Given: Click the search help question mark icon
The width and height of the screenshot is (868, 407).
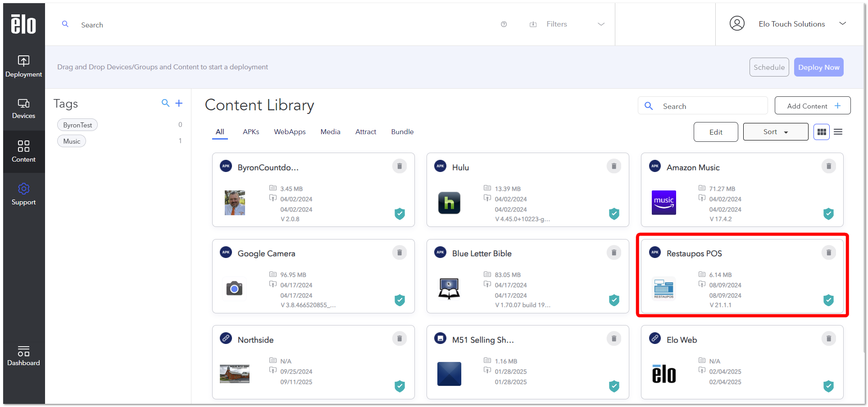Looking at the screenshot, I should 504,24.
